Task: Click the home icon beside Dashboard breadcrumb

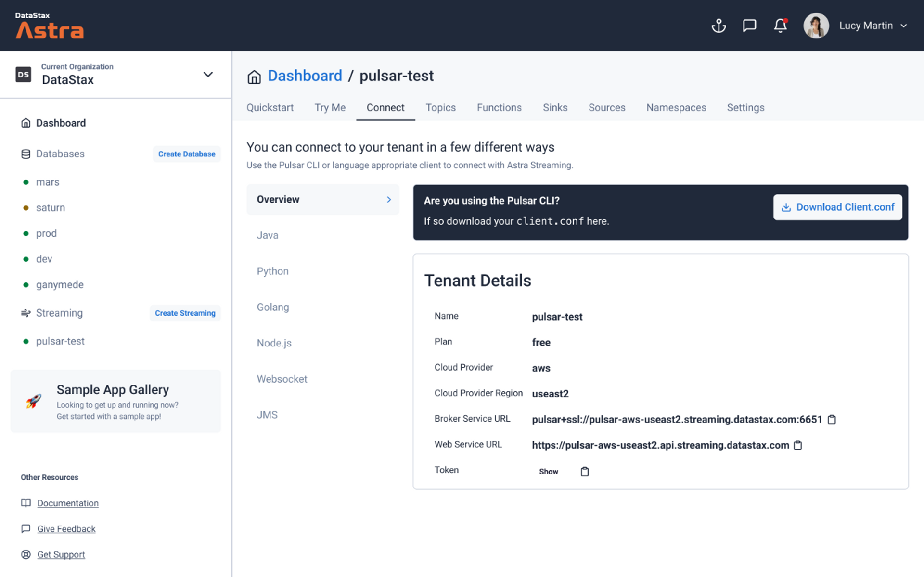Action: 254,77
